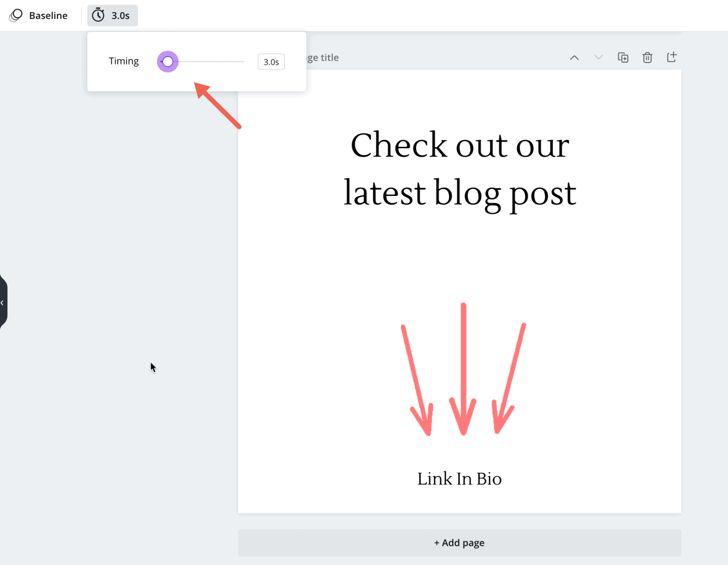Click the timing slider track
The width and height of the screenshot is (728, 565).
(202, 62)
